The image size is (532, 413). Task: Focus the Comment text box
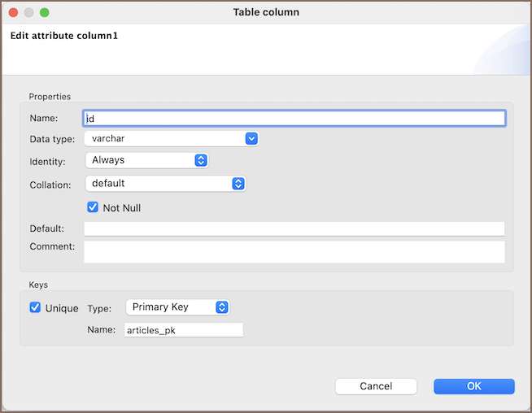[x=294, y=251]
